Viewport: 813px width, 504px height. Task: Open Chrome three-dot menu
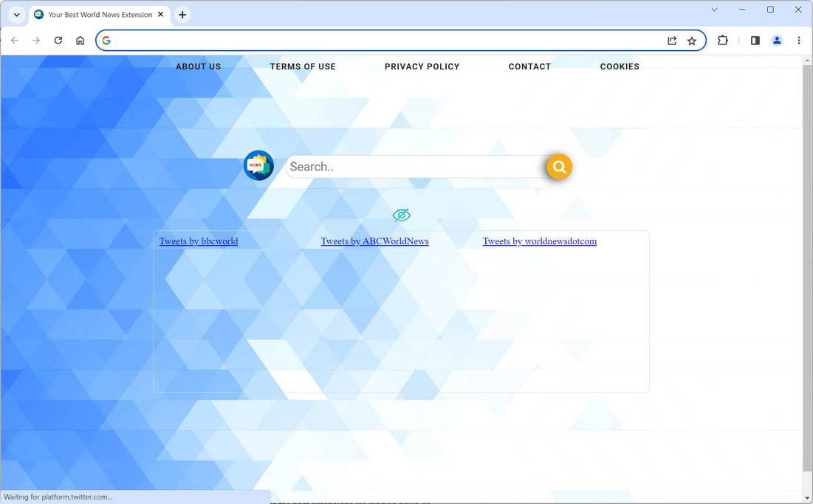pos(798,41)
